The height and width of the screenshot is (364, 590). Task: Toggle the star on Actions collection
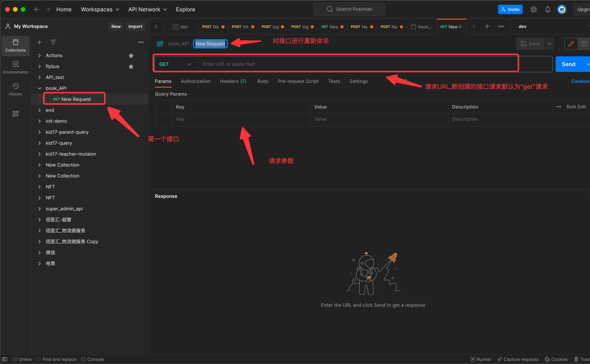click(131, 56)
